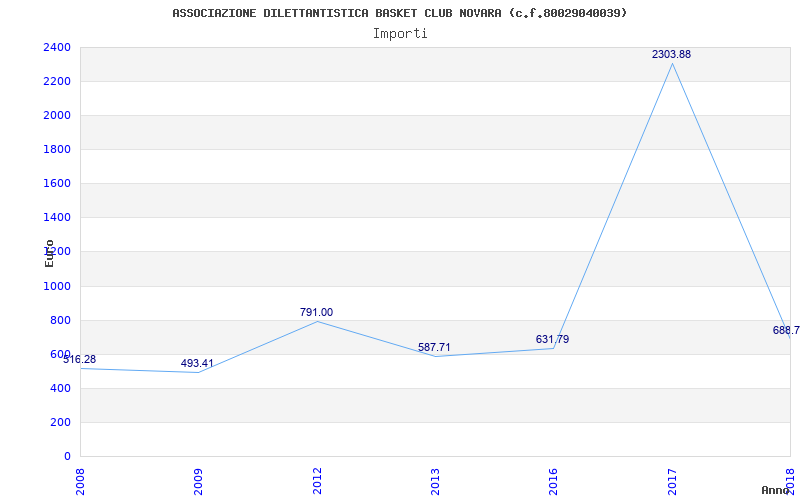Image resolution: width=800 pixels, height=500 pixels.
Task: Click the line point at 2016
Action: [554, 348]
